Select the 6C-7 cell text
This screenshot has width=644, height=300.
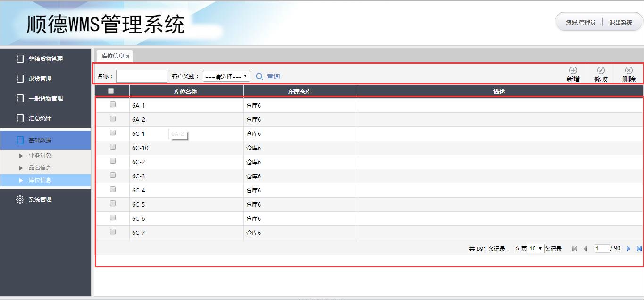[x=139, y=233]
